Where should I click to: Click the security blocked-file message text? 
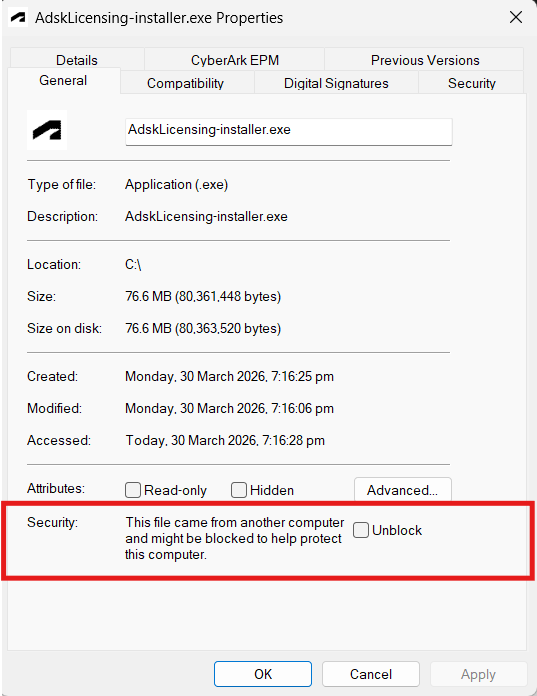pos(234,538)
